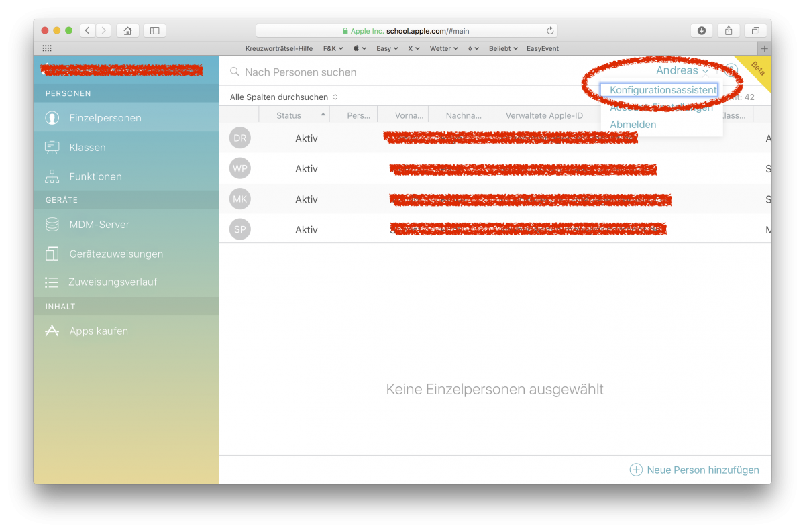This screenshot has height=532, width=805.
Task: Expand the F&K bookmarks folder
Action: [333, 48]
